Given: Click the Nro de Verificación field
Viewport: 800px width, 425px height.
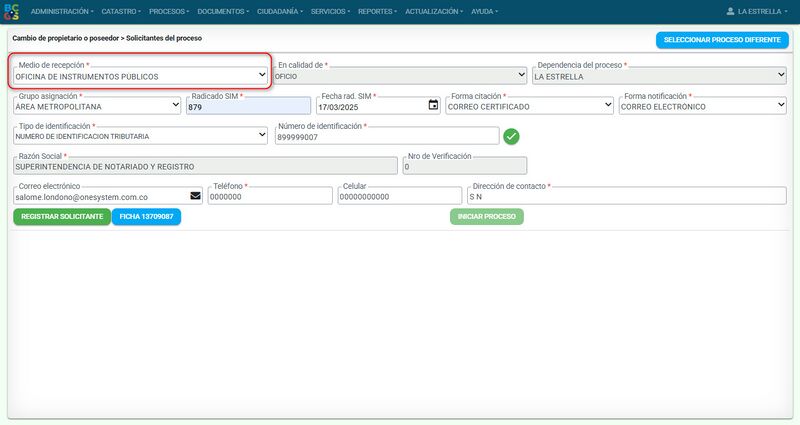Looking at the screenshot, I should pos(465,166).
